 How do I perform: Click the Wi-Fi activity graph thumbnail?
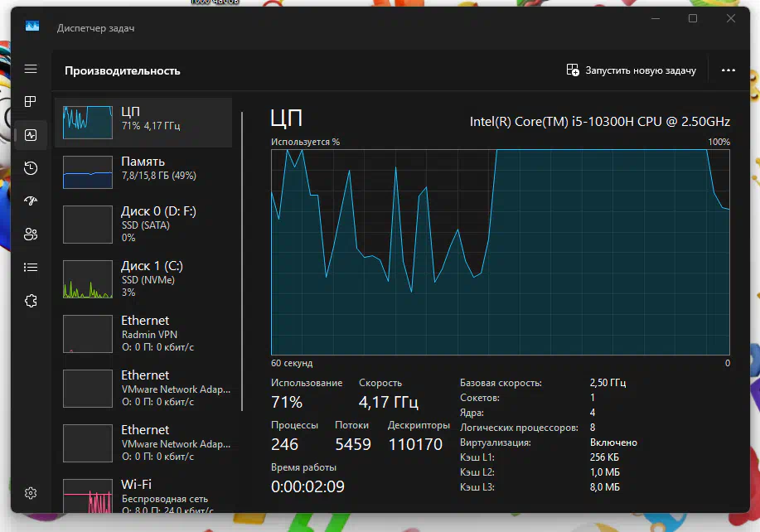pos(88,496)
